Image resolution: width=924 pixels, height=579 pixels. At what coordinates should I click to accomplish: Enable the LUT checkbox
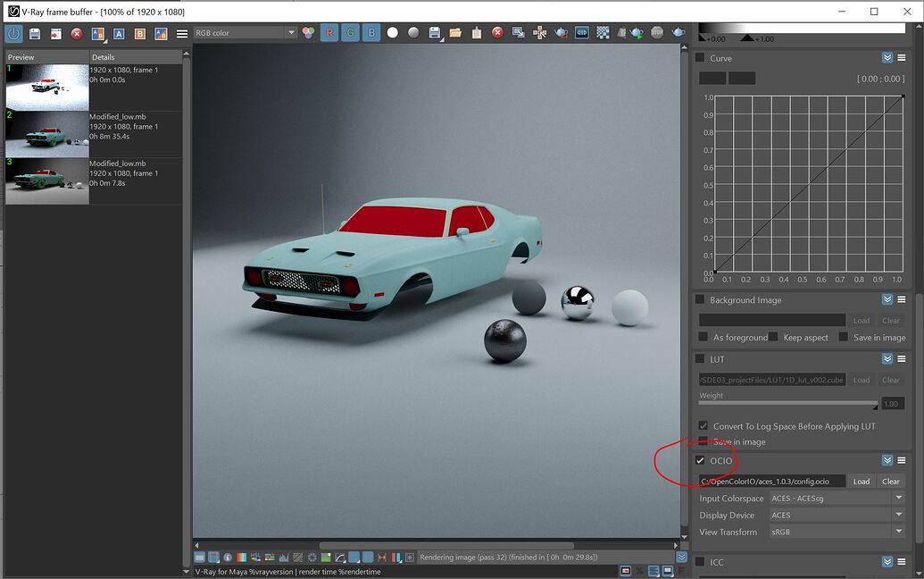(x=700, y=358)
